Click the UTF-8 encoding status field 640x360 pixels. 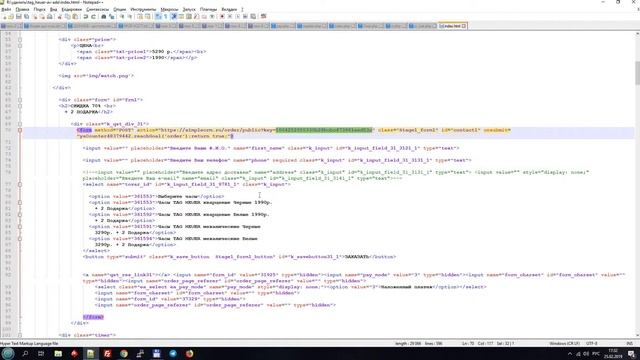(592, 344)
